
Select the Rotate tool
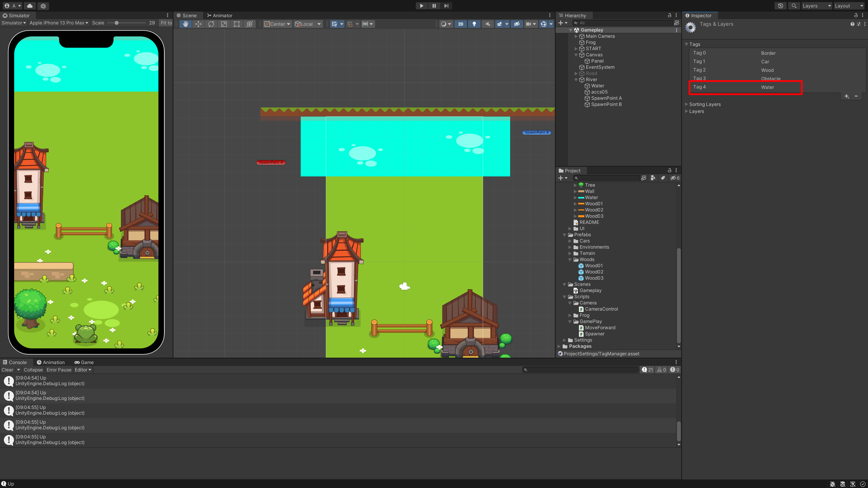pos(211,24)
